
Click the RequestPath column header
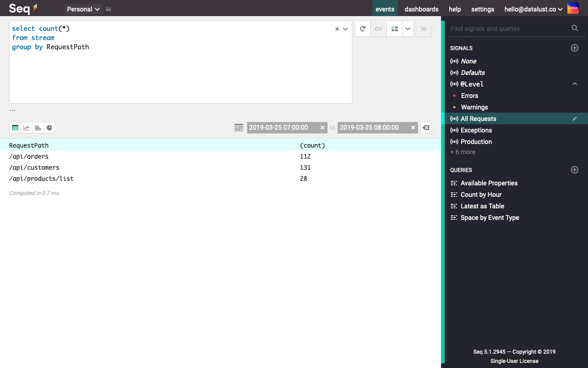(29, 145)
